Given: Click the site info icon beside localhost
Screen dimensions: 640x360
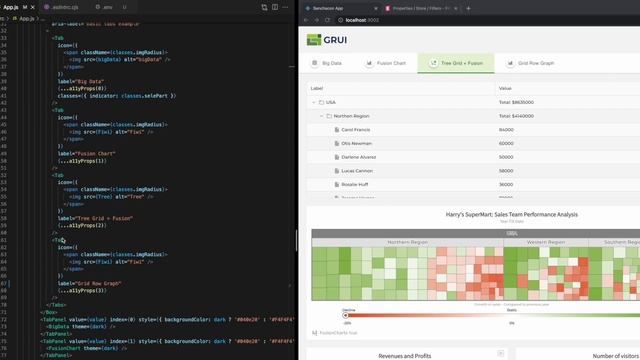Looking at the screenshot, I should coord(340,20).
